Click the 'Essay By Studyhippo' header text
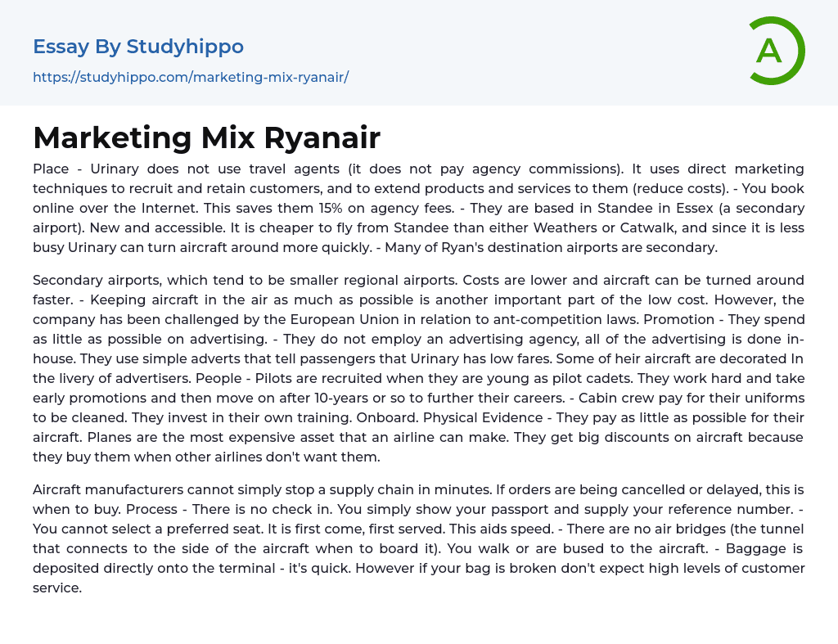Image resolution: width=838 pixels, height=644 pixels. pos(138,47)
